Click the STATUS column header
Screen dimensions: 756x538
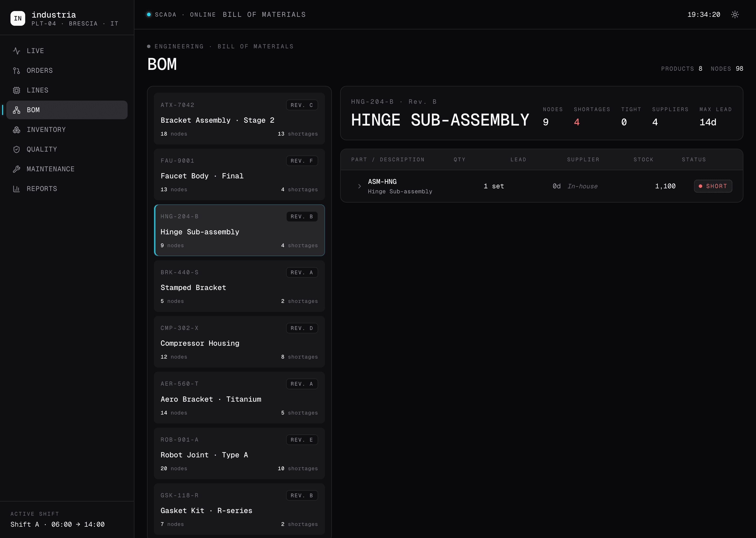click(x=694, y=160)
